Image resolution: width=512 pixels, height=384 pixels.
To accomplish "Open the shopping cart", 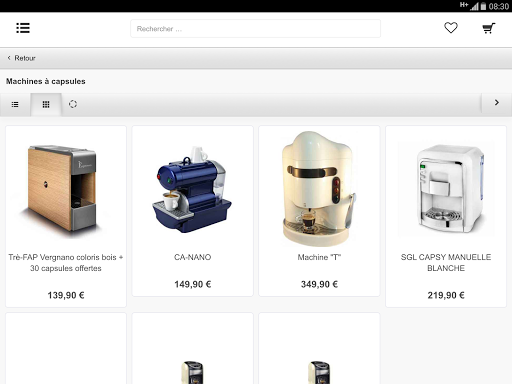I will click(x=489, y=28).
